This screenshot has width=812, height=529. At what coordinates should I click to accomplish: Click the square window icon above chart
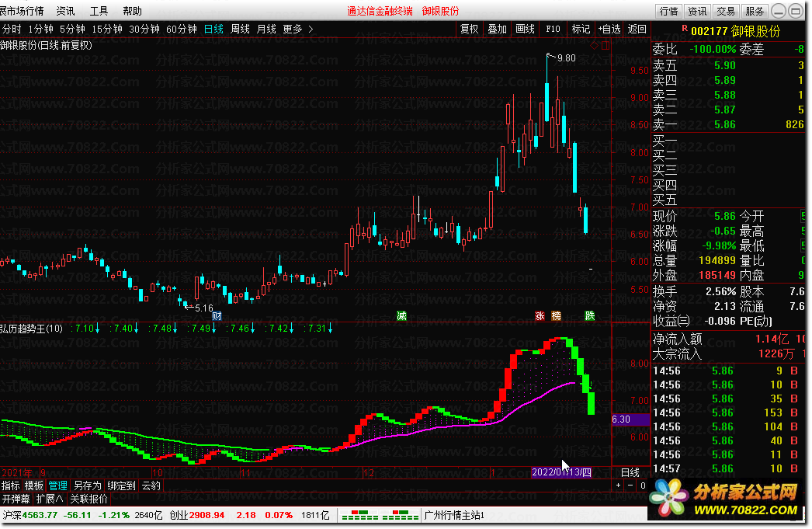click(x=606, y=46)
